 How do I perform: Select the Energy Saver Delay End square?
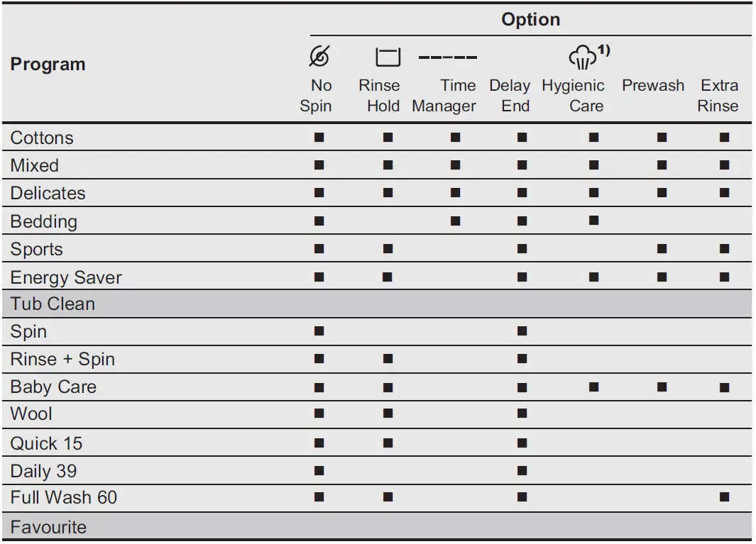point(522,277)
